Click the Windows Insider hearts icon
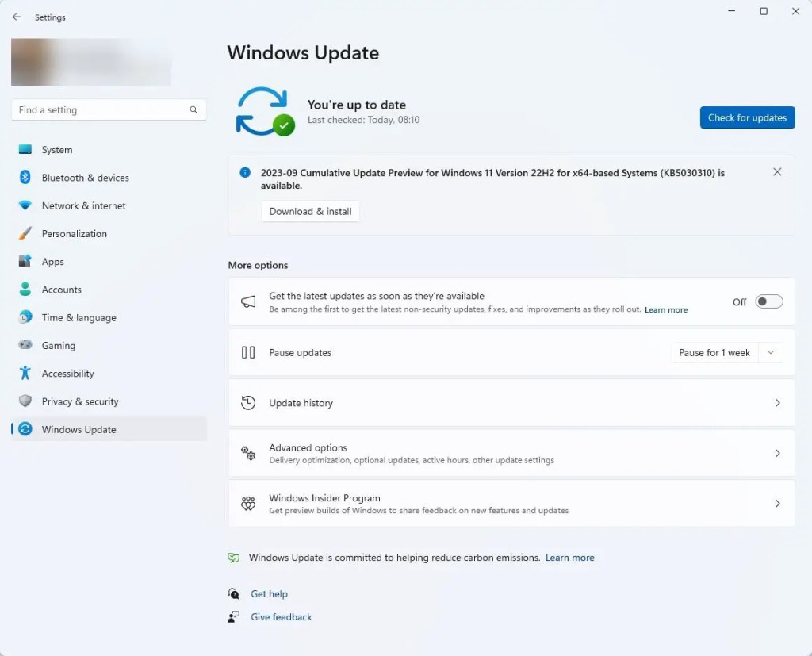The height and width of the screenshot is (656, 812). coord(248,503)
